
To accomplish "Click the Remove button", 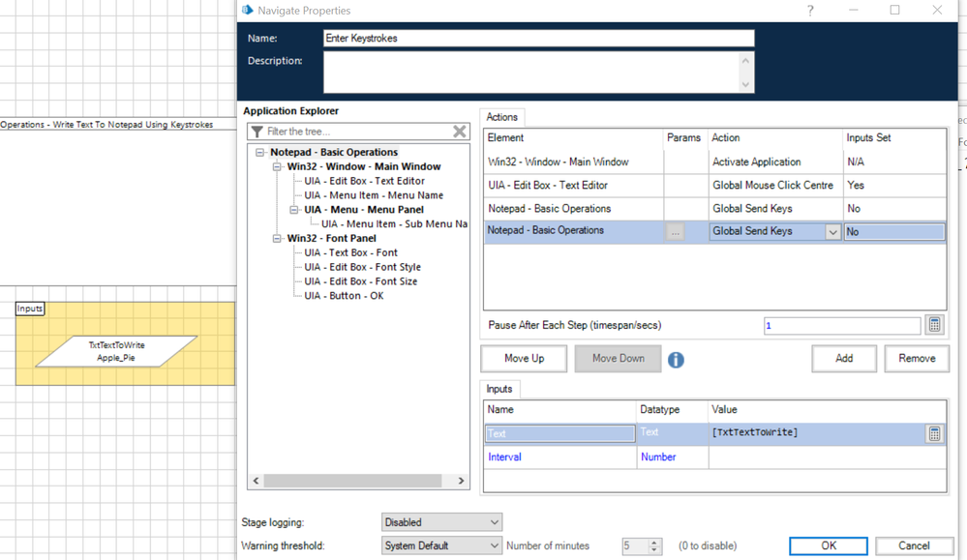I will tap(916, 358).
